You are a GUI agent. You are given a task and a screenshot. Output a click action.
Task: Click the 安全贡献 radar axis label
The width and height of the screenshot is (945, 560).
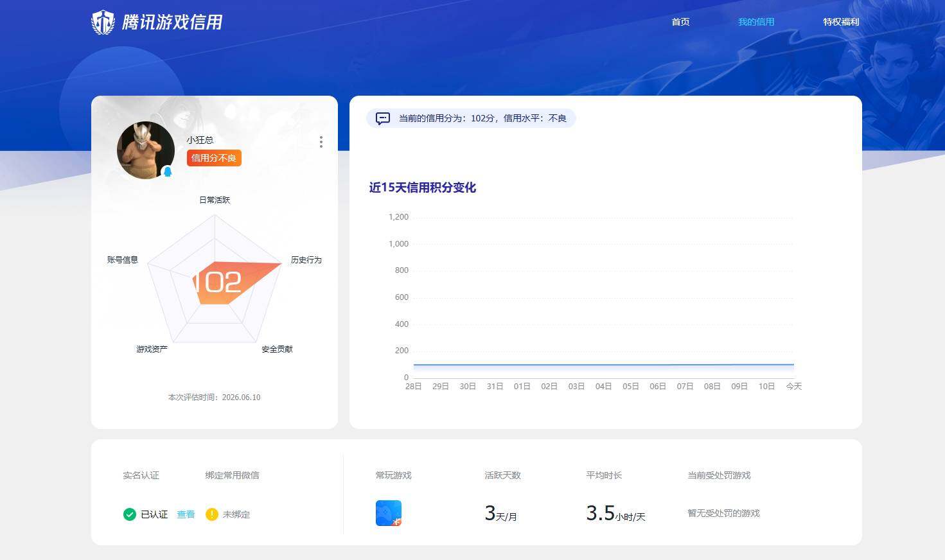(277, 349)
